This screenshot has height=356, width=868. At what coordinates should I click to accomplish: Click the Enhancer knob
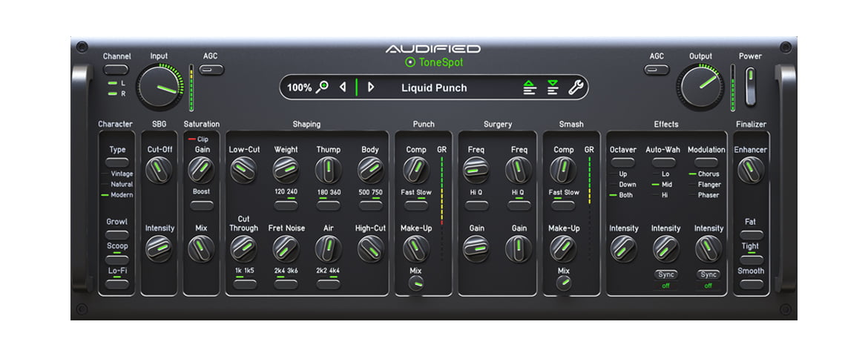pyautogui.click(x=752, y=169)
